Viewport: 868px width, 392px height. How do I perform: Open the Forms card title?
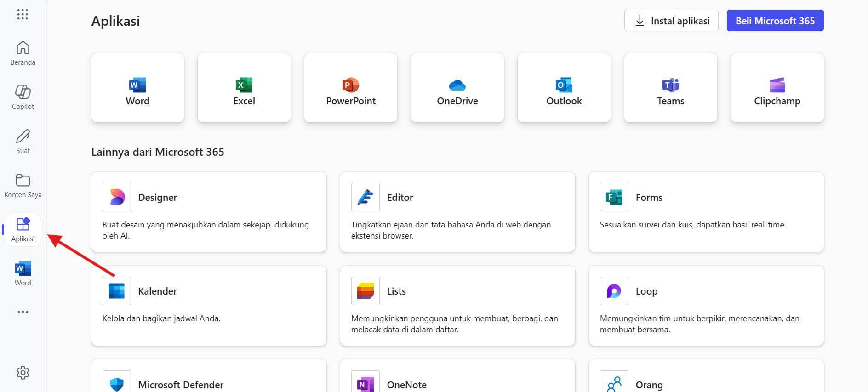click(x=649, y=198)
